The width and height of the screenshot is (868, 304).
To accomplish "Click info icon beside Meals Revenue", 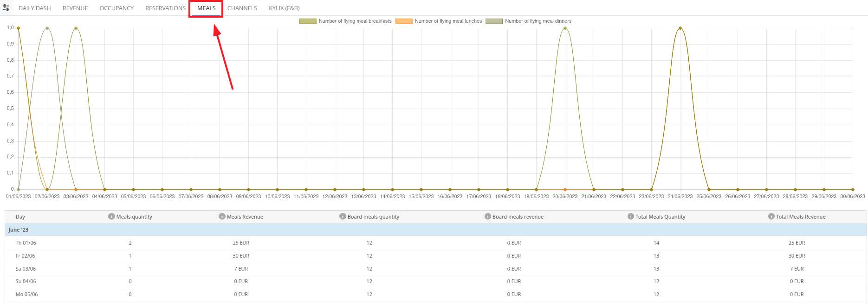I will (222, 216).
